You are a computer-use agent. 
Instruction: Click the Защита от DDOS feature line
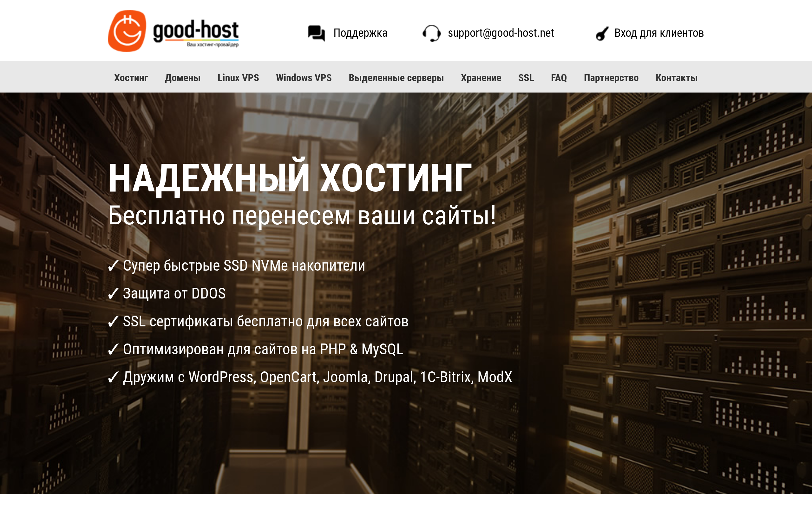pos(167,293)
